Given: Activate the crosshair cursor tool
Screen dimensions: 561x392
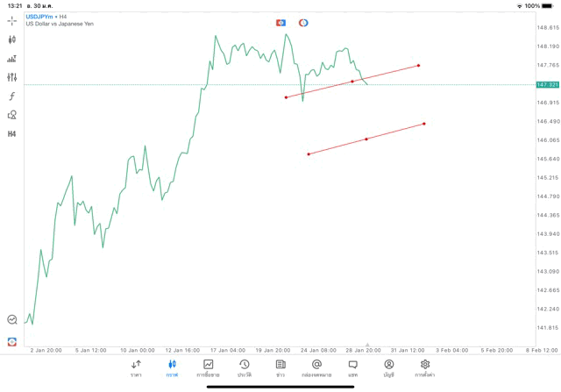Looking at the screenshot, I should coord(11,20).
